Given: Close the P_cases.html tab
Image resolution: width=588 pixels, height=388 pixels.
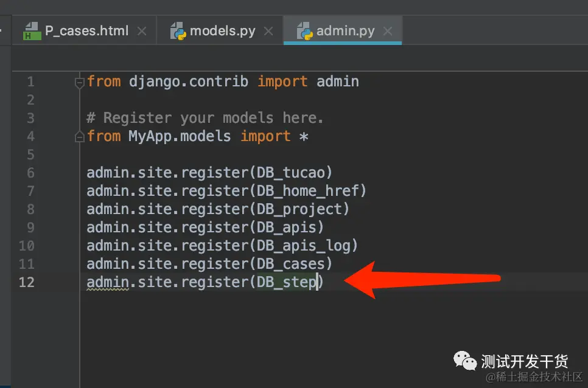Looking at the screenshot, I should (142, 31).
